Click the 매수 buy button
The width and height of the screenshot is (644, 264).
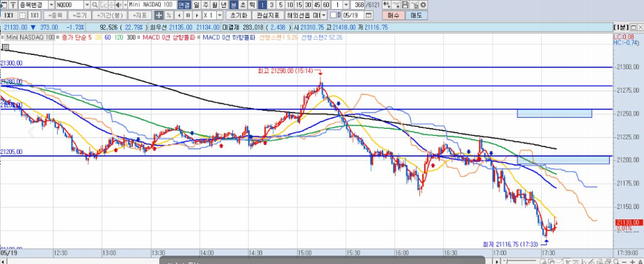point(394,15)
